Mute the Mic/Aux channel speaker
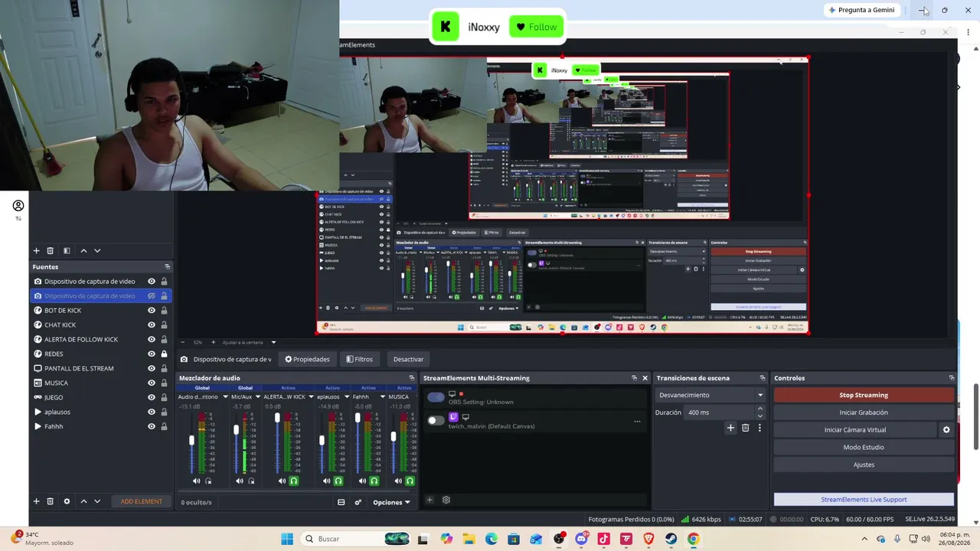The width and height of the screenshot is (980, 551). tap(240, 481)
